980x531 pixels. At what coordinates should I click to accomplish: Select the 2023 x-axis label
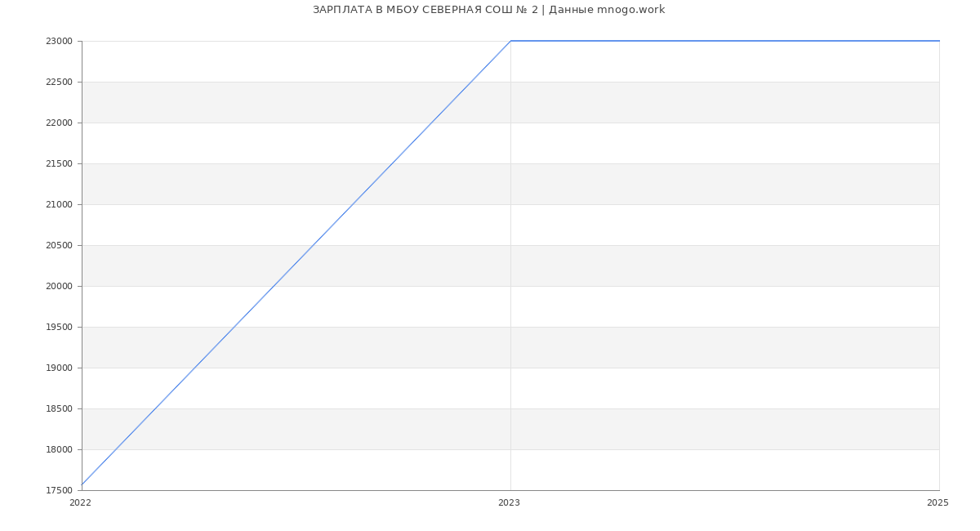(x=509, y=503)
